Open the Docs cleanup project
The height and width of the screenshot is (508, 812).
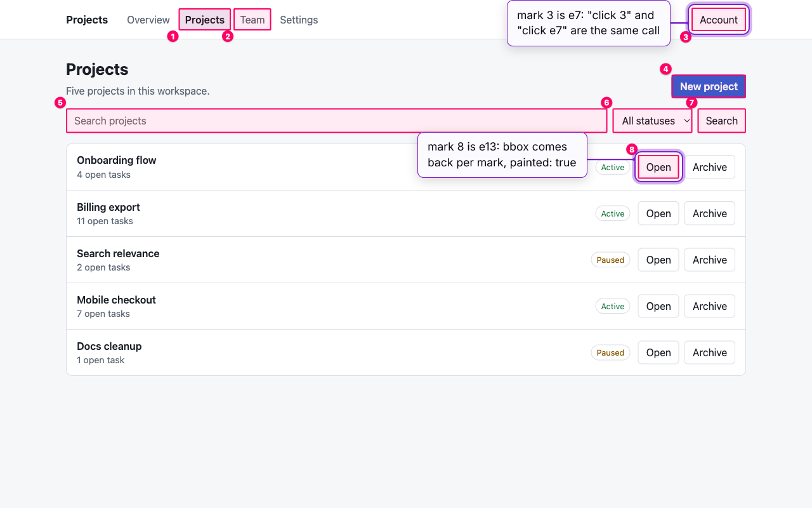(658, 352)
